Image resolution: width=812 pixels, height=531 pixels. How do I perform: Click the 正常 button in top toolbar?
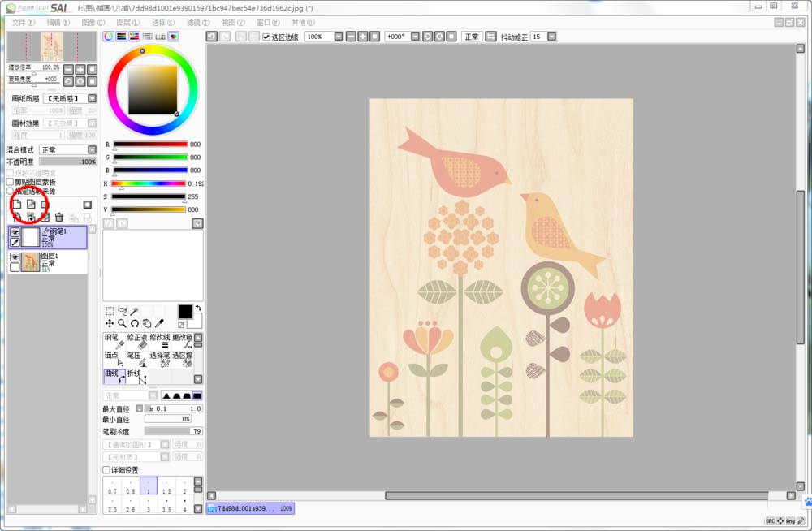coord(472,37)
